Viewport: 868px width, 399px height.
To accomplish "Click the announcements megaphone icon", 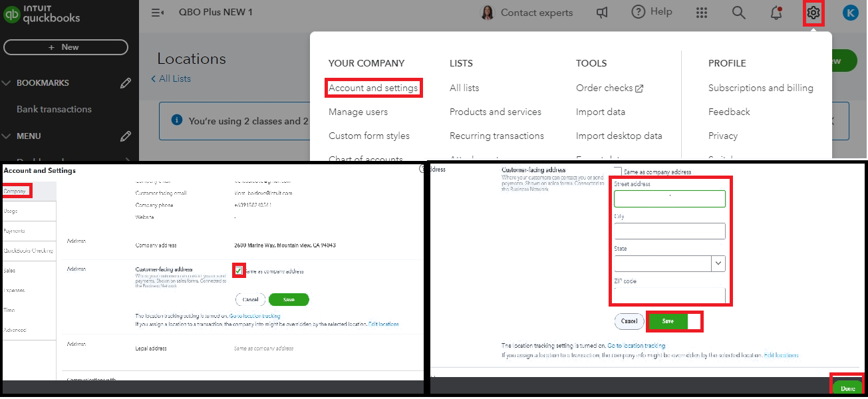I will (x=602, y=12).
